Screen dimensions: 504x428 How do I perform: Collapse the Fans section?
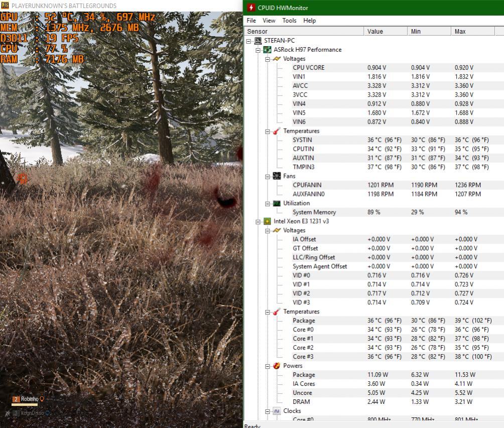coord(268,176)
